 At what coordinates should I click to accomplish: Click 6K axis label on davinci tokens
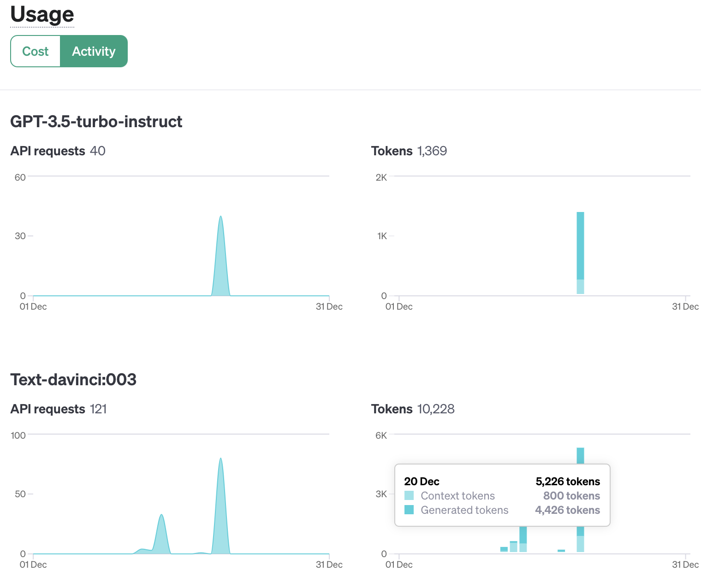[381, 435]
